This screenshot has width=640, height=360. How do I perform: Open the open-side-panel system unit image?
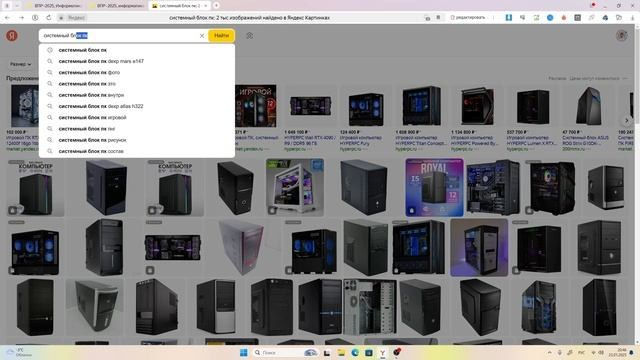pos(370,307)
